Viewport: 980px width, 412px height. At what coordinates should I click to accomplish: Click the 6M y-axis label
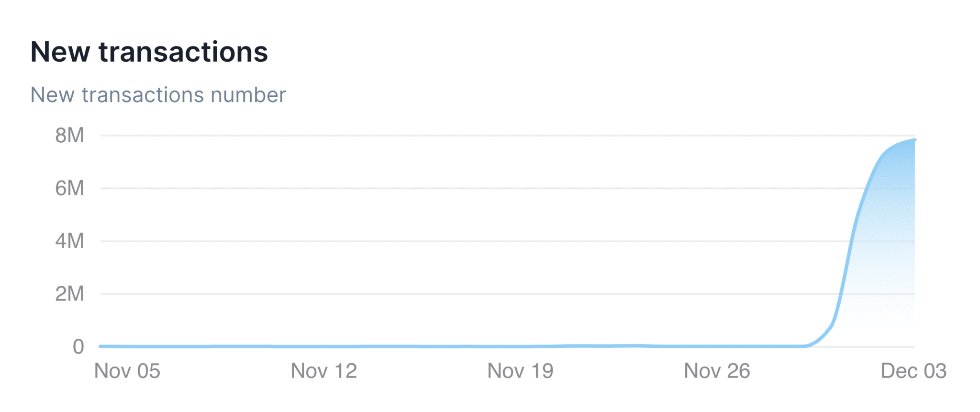(x=69, y=188)
